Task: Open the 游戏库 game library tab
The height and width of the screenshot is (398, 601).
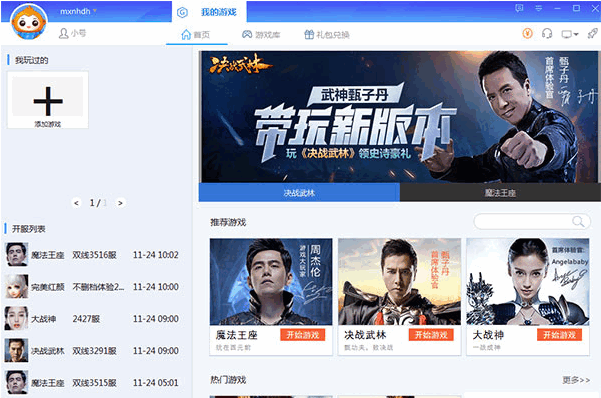Action: 261,35
